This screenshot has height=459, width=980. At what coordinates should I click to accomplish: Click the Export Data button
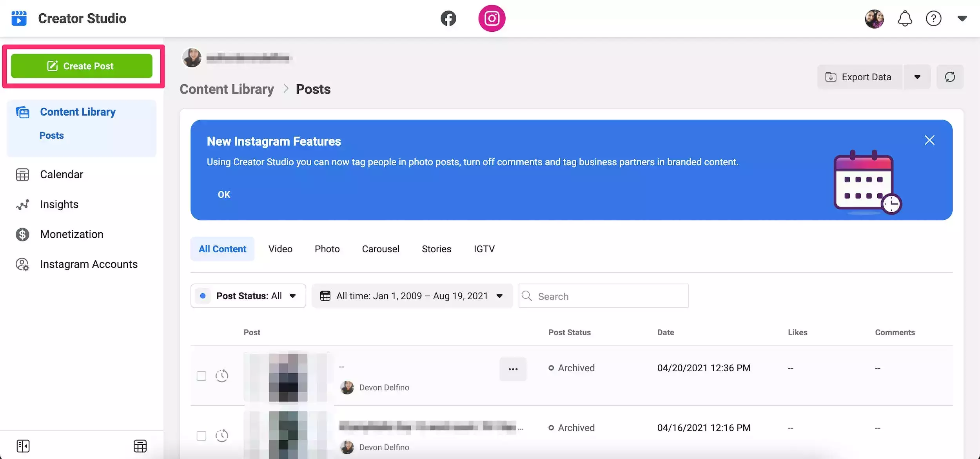coord(859,77)
